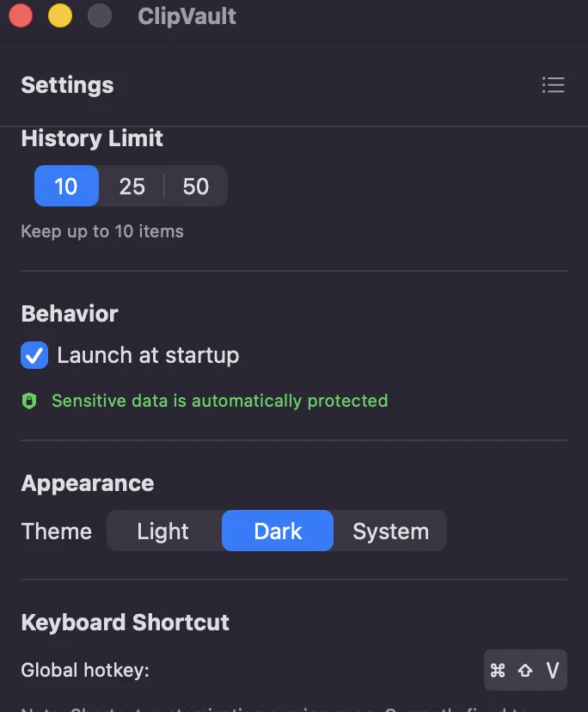Switch theme to System
588x712 pixels.
[x=389, y=531]
